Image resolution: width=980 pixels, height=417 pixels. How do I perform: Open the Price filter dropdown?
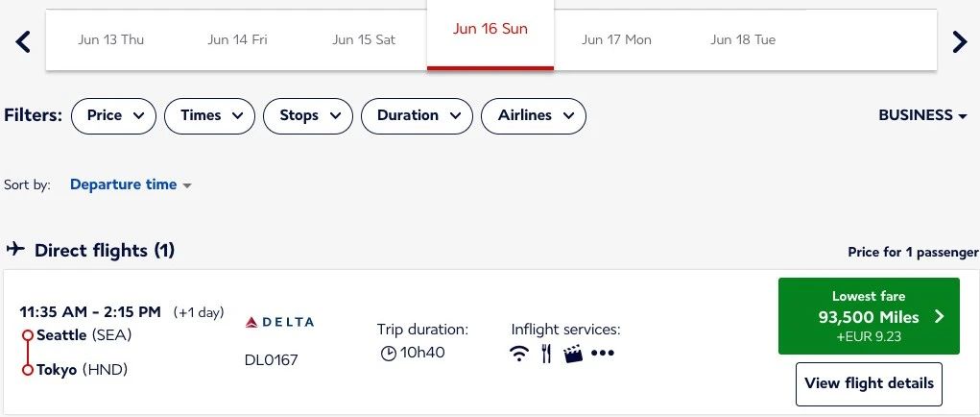coord(114,115)
